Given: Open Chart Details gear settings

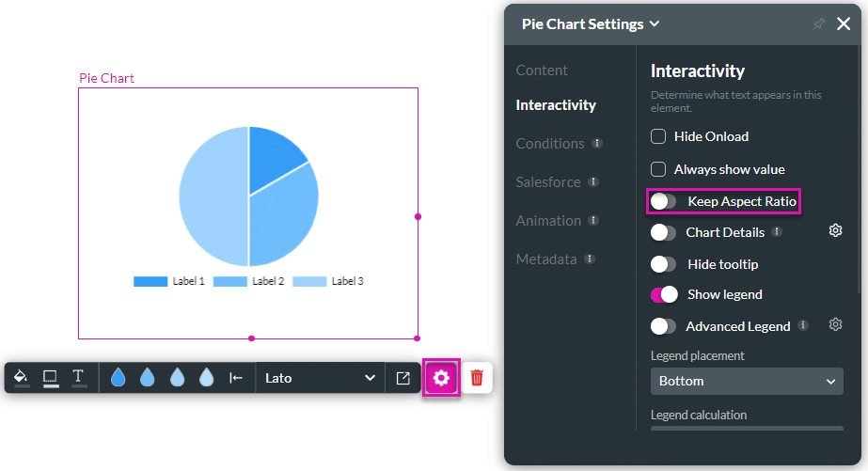Looking at the screenshot, I should [835, 230].
